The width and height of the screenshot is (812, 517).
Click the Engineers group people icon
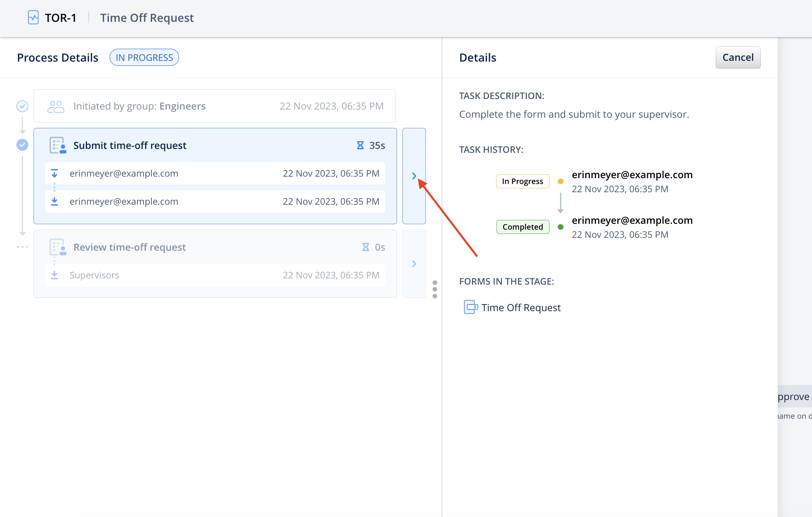(56, 106)
